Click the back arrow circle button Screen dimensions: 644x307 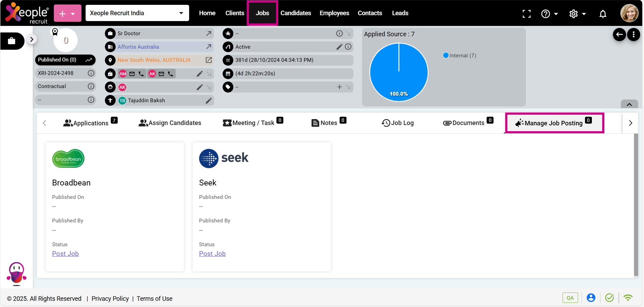(x=619, y=35)
